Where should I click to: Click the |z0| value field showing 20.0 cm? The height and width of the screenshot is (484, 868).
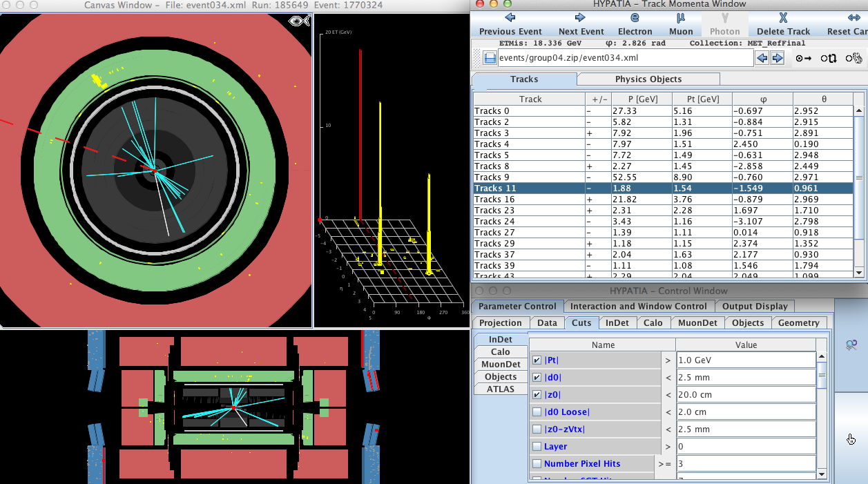coord(745,395)
